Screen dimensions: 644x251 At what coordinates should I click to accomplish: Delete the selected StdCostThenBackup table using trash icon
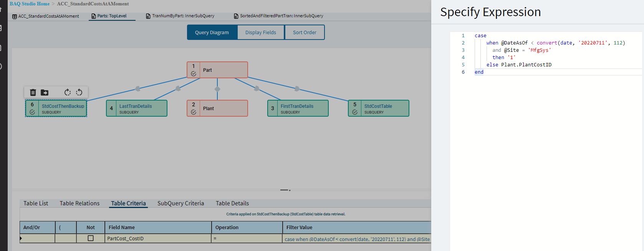33,92
